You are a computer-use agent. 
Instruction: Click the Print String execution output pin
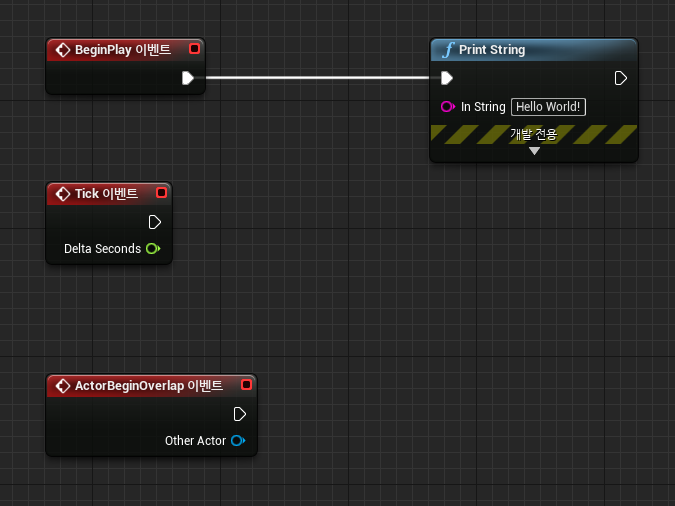[x=620, y=78]
